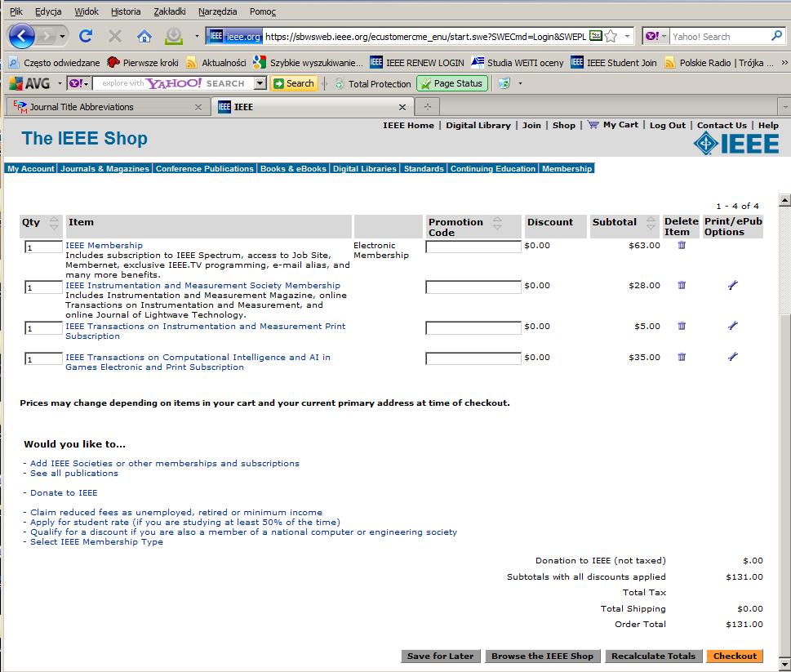This screenshot has width=791, height=672.
Task: Open the Membership shop tab
Action: click(567, 168)
